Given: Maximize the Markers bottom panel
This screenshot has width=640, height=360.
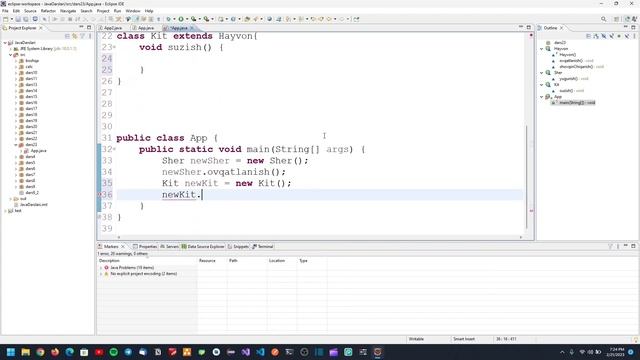Looking at the screenshot, I should click(x=633, y=246).
